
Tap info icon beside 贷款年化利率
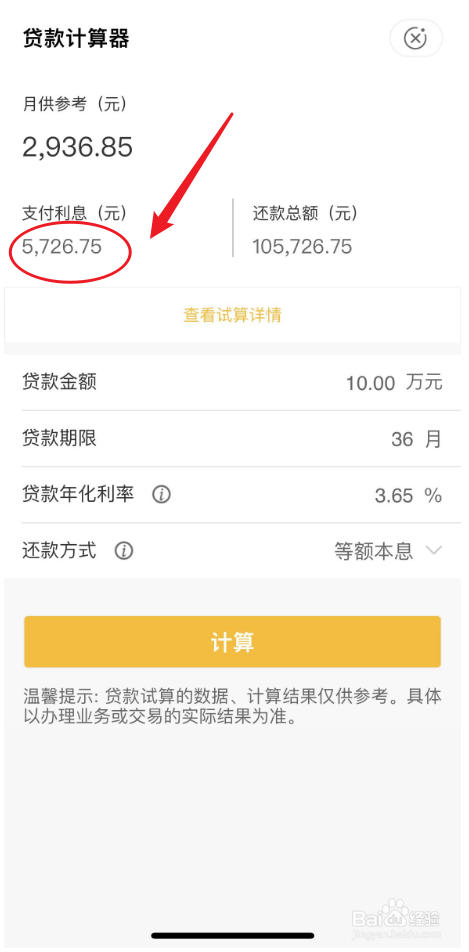pos(161,495)
